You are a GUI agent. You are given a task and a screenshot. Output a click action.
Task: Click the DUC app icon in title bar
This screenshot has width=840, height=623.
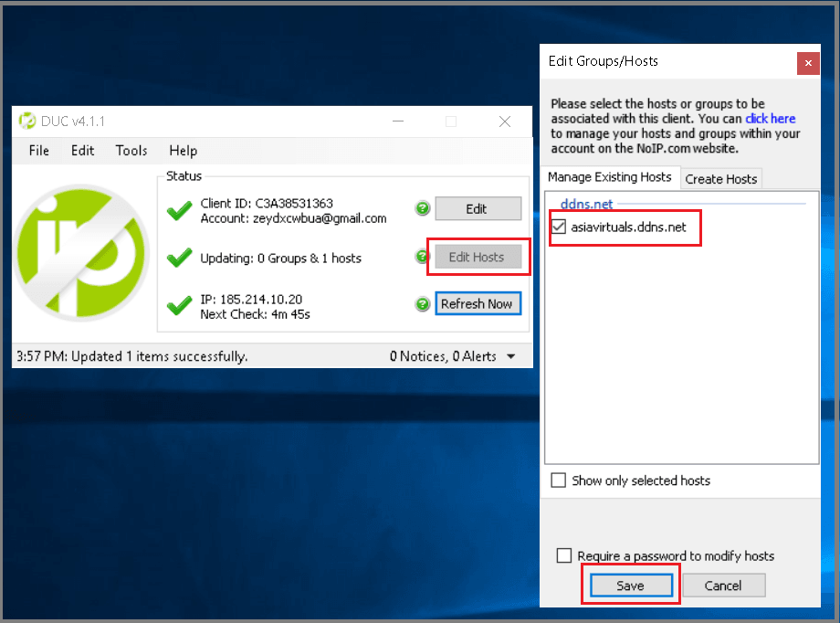click(26, 121)
